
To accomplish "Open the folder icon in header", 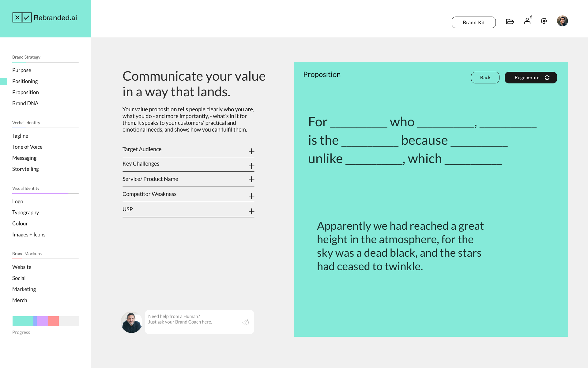I will coord(510,21).
